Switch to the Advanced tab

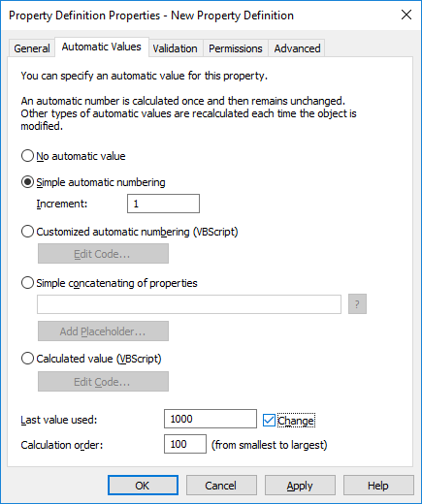(x=297, y=48)
